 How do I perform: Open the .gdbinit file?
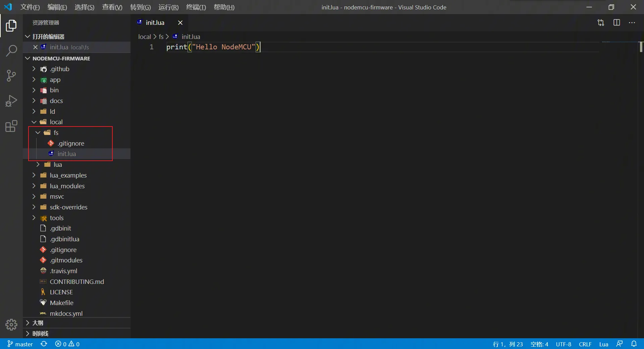point(76,228)
